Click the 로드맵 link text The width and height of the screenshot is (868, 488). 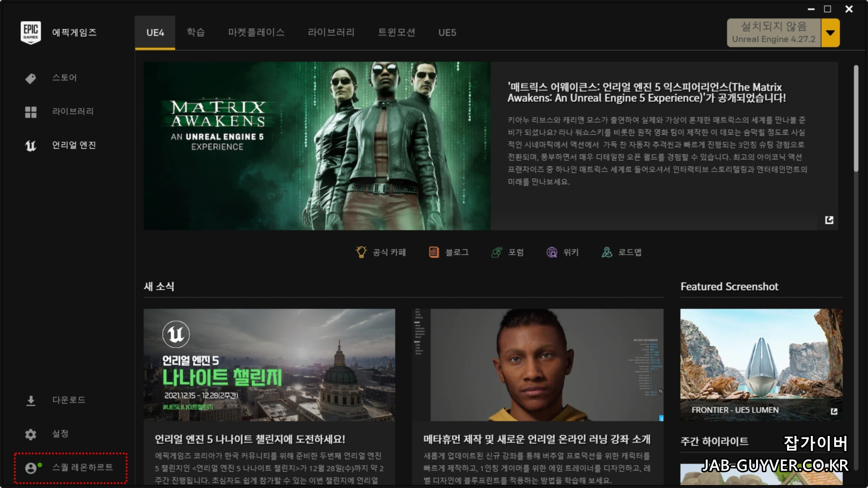[630, 252]
